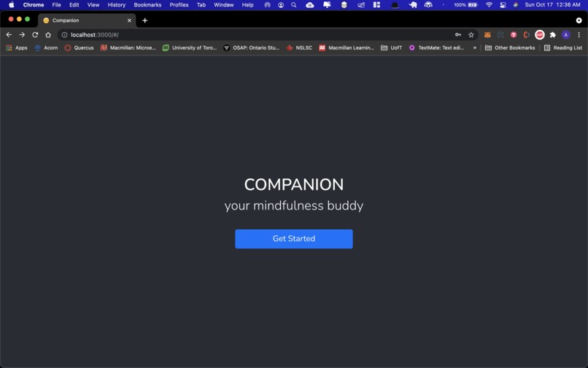This screenshot has height=368, width=588.
Task: Click the Get Started button
Action: 293,239
